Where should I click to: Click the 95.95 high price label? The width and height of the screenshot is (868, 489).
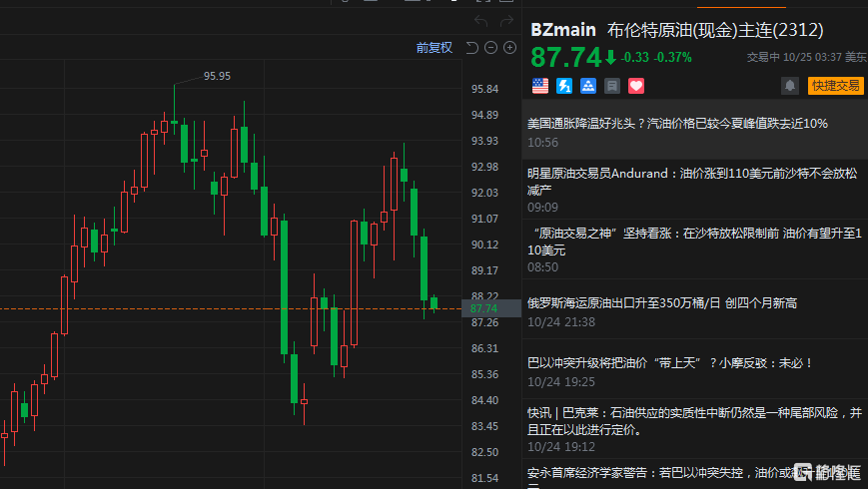[x=217, y=76]
